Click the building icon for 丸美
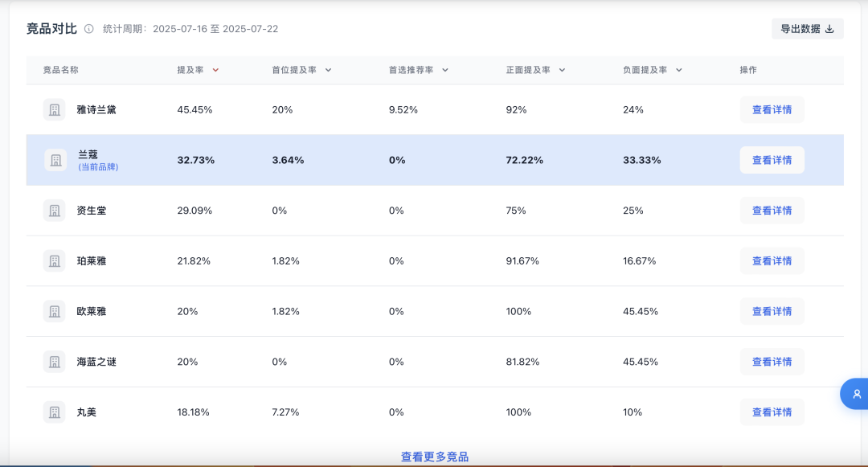868x467 pixels. [55, 412]
